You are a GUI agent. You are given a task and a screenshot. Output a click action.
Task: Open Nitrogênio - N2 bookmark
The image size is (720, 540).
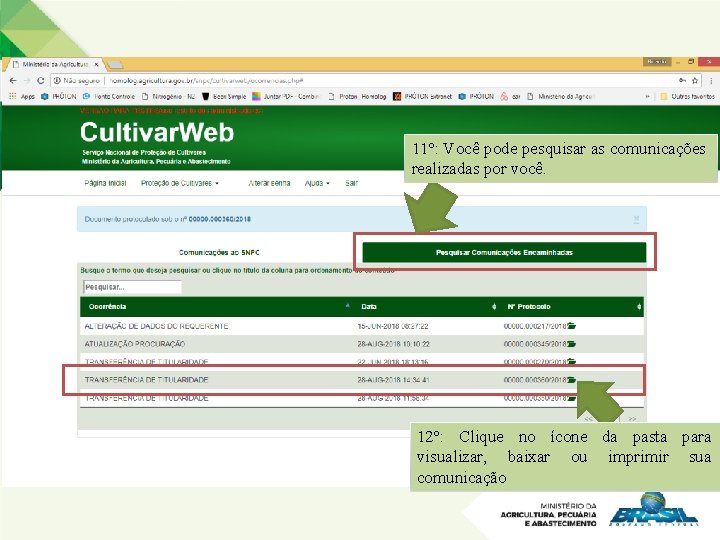click(168, 96)
